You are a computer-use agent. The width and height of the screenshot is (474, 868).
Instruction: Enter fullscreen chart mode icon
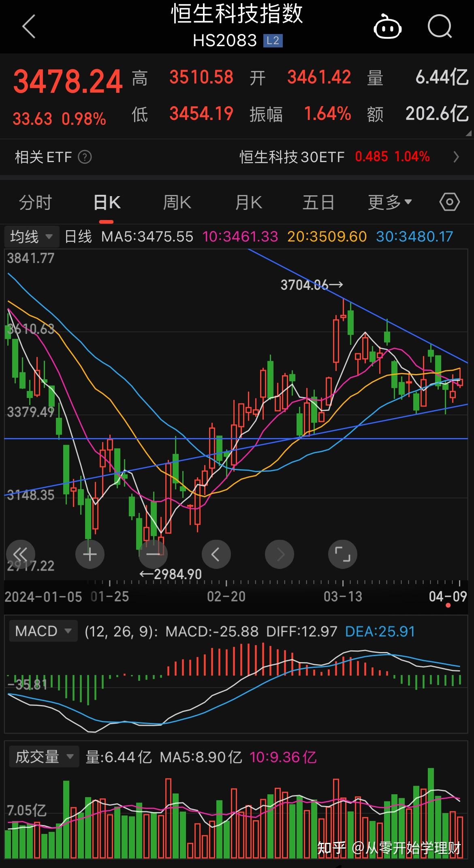(343, 554)
